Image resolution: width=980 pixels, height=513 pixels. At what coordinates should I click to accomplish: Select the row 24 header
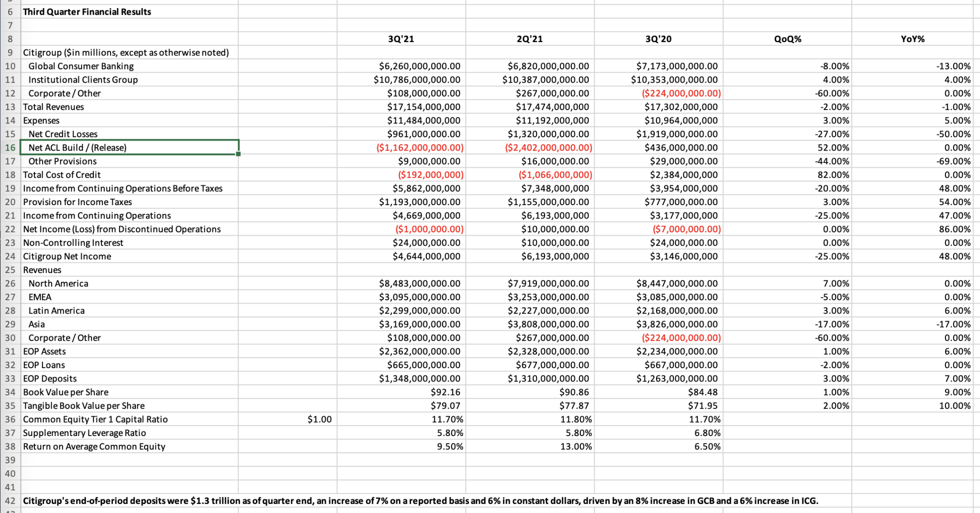[x=10, y=256]
